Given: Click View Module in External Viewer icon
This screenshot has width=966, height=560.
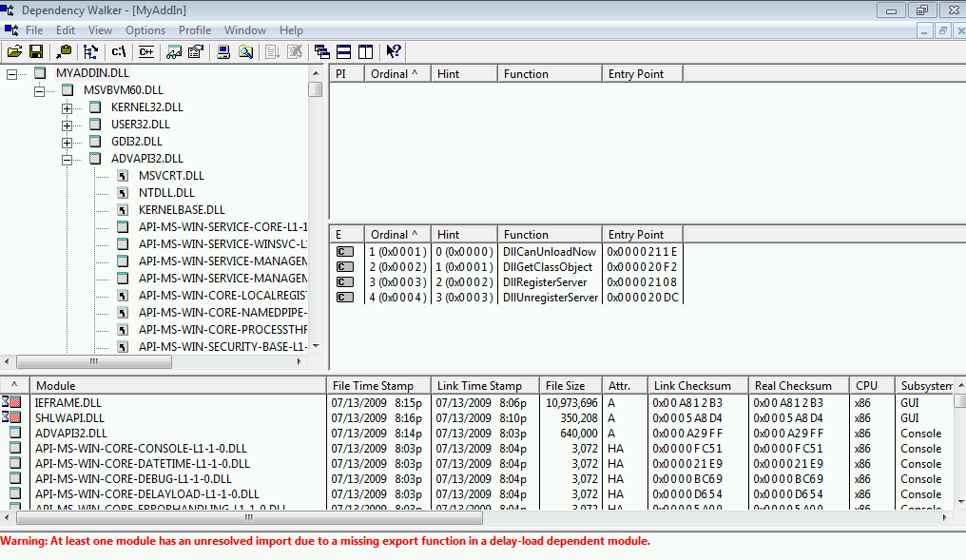Looking at the screenshot, I should tap(174, 51).
